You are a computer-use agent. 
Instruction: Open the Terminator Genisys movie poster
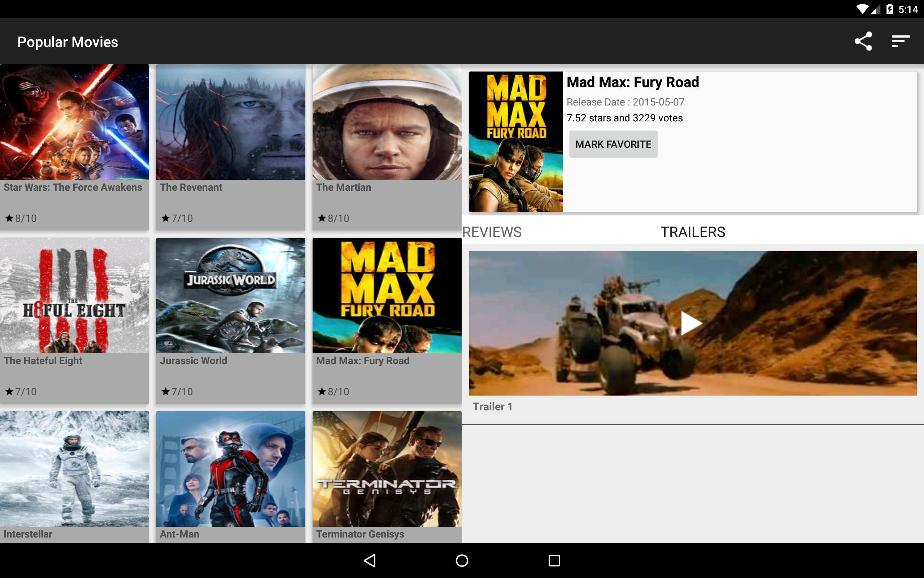click(387, 469)
